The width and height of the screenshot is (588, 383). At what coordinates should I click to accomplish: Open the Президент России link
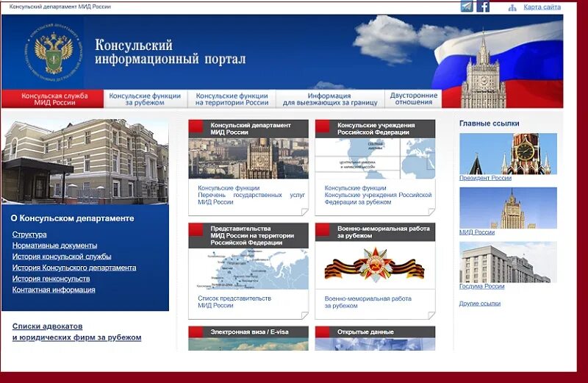point(485,178)
